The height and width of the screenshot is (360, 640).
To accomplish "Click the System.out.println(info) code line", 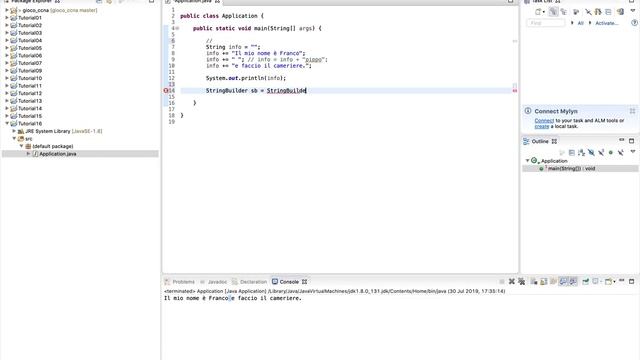I will tap(246, 78).
